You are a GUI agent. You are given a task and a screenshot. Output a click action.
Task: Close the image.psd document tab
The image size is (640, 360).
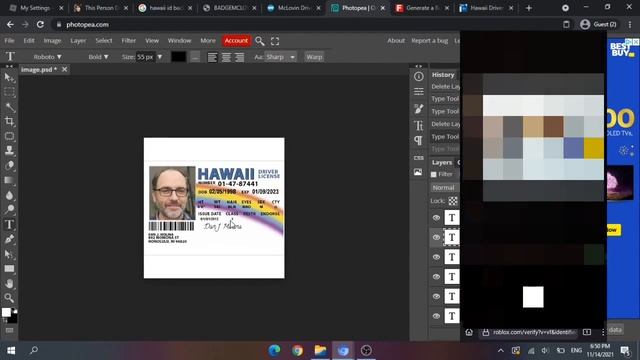click(x=64, y=69)
